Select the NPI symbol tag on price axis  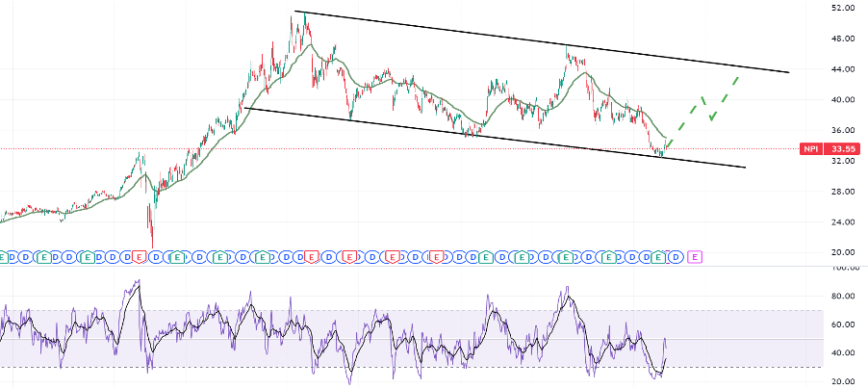tap(810, 149)
